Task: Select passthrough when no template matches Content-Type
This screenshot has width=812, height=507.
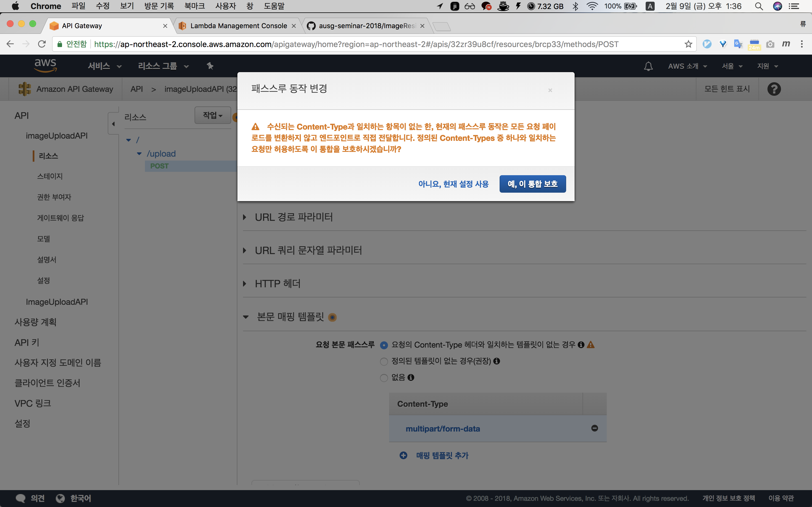Action: tap(384, 345)
